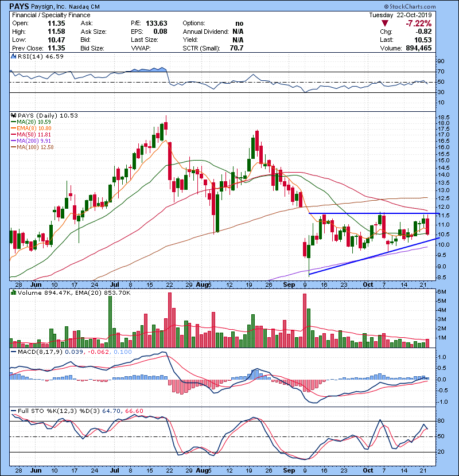Click the PAYS (Daily) 10.53 chart title
Image resolution: width=459 pixels, height=476 pixels.
[48, 116]
